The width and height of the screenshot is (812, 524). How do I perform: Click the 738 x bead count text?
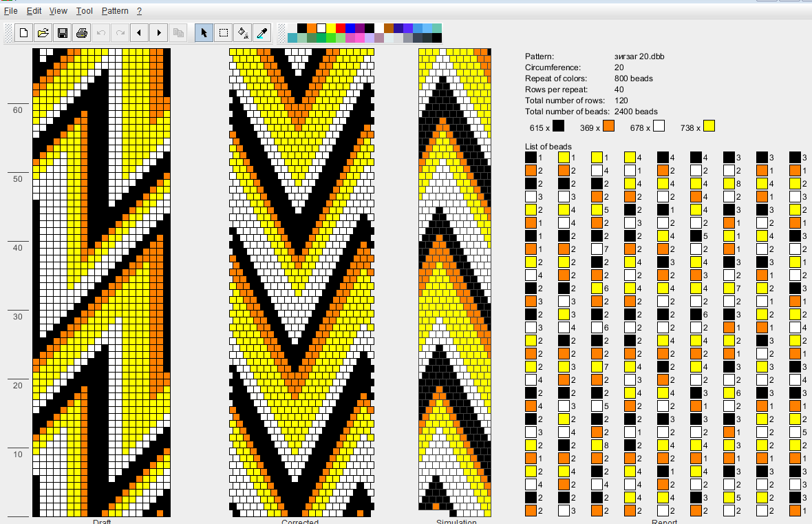coord(690,128)
